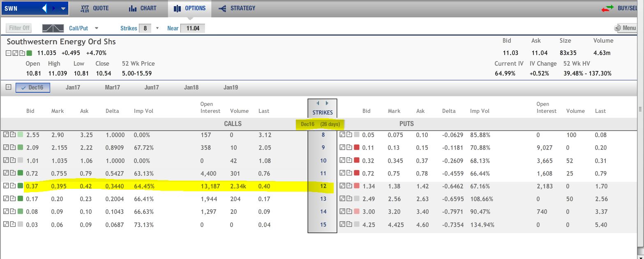Toggle the Filter Off button
The image size is (644, 259).
point(19,28)
